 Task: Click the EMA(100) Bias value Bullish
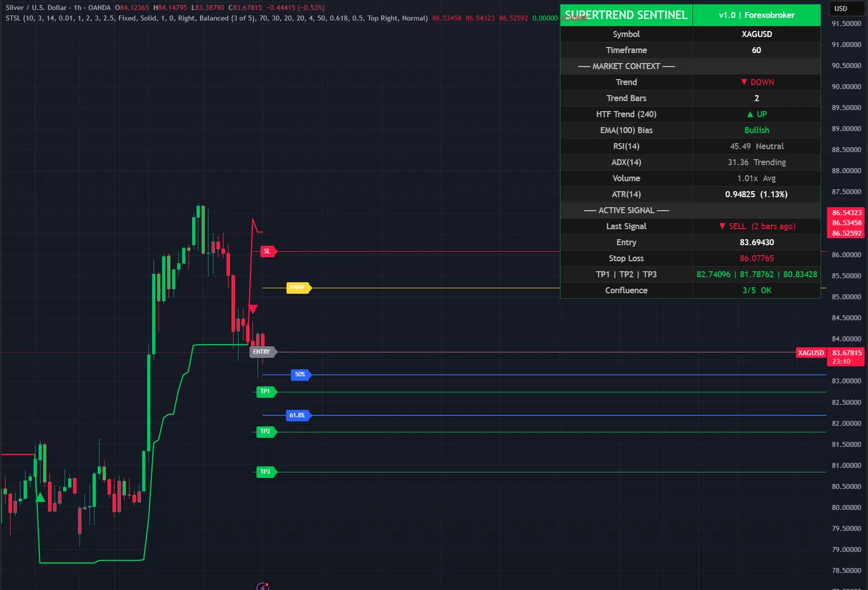click(757, 130)
